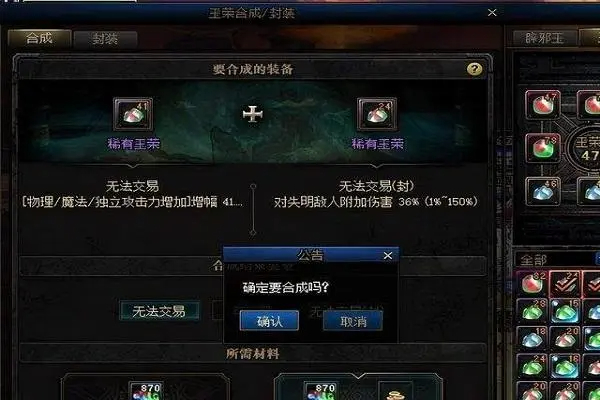This screenshot has height=400, width=600.
Task: Close the 公告 dialog
Action: click(x=388, y=255)
